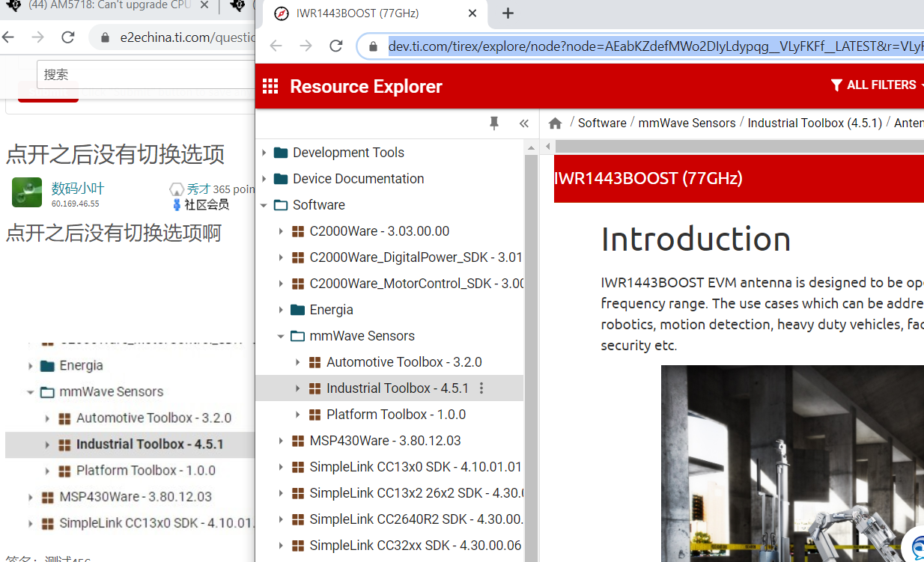Screen dimensions: 924x562
Task: Click the e2echina.ti.com address bar
Action: pyautogui.click(x=188, y=37)
